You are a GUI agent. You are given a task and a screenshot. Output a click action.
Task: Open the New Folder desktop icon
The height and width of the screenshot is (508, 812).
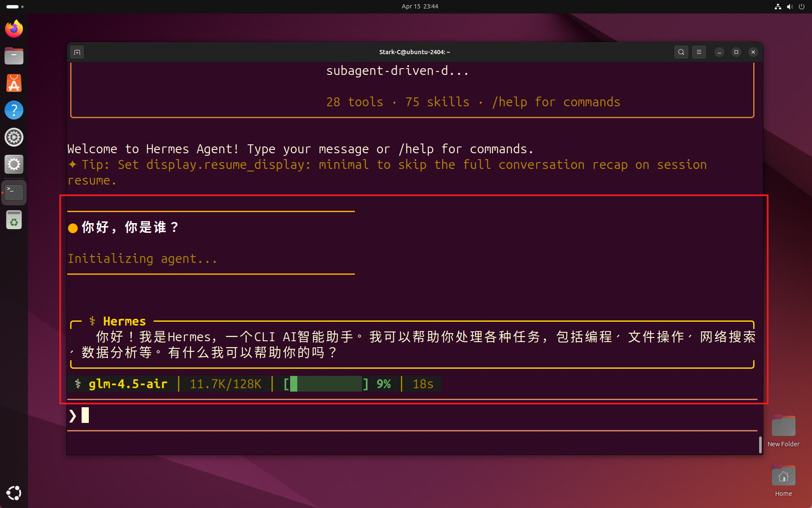tap(783, 431)
